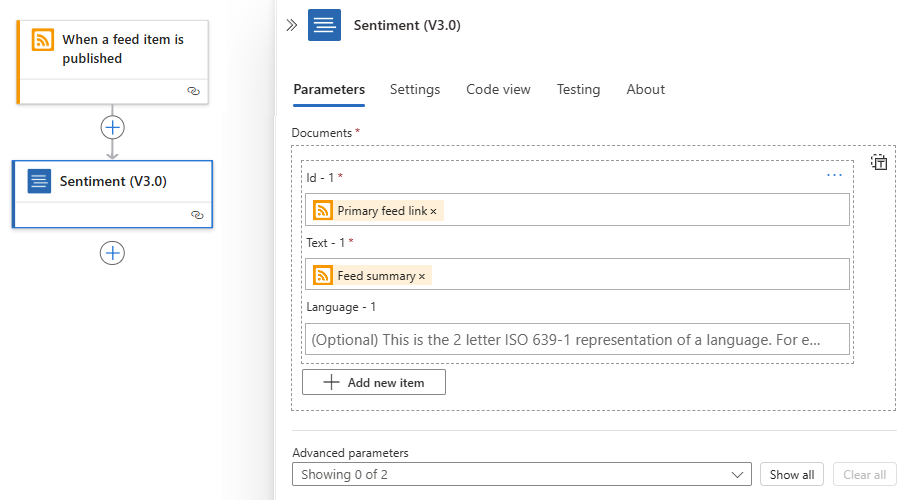
Task: Open the ellipsis menu for document item 1
Action: 834,175
